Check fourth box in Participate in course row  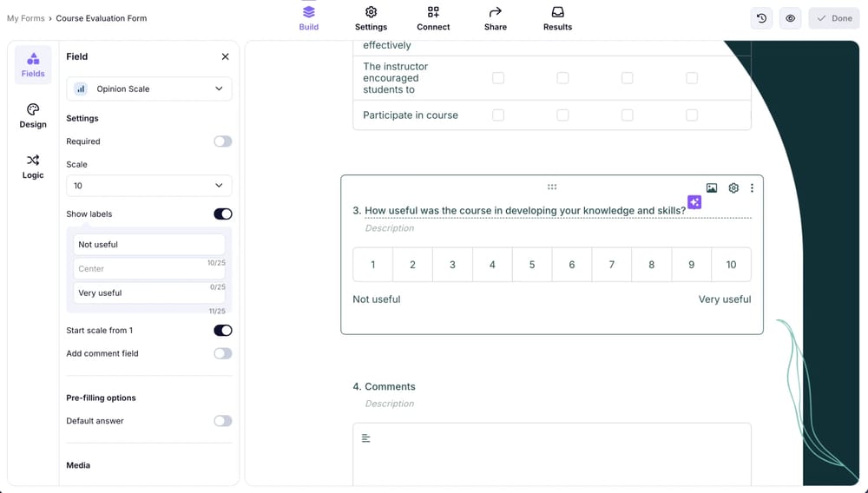click(x=692, y=115)
